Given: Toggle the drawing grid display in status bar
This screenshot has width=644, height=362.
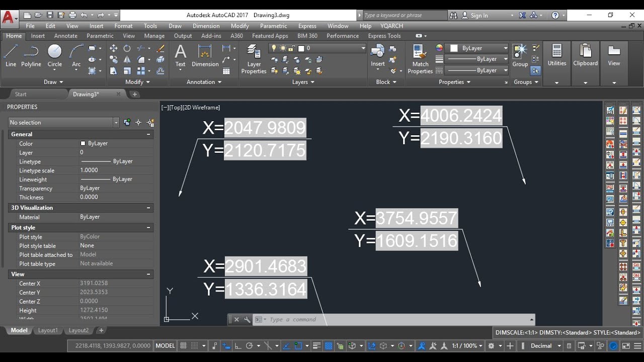Looking at the screenshot, I should pos(184,346).
